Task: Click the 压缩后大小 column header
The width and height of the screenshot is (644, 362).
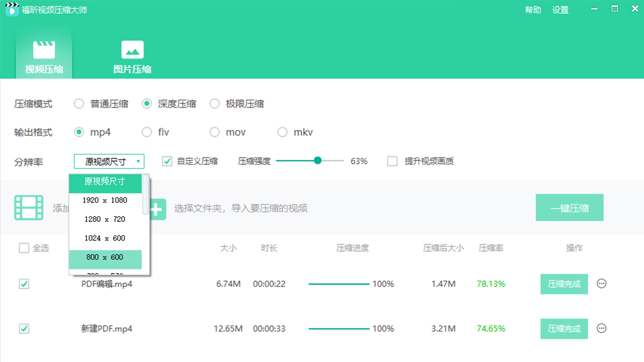Action: click(x=443, y=248)
